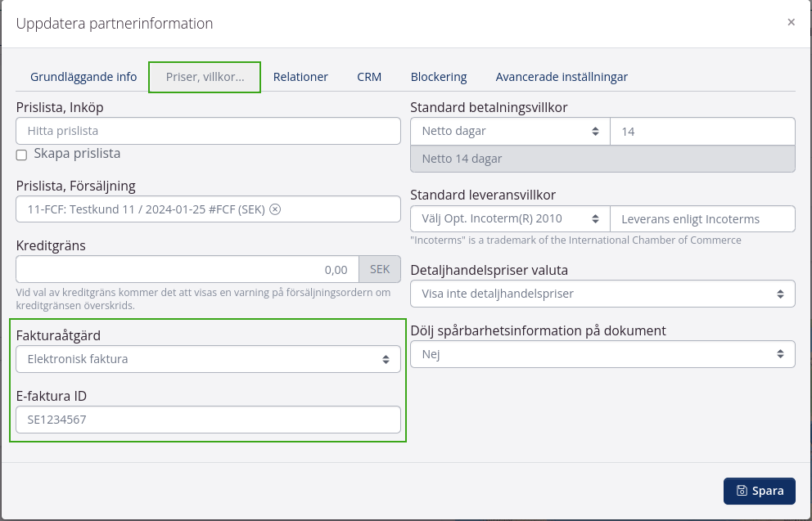Close the Uppdatera partnerinformation dialog
Image resolution: width=812 pixels, height=521 pixels.
(791, 22)
